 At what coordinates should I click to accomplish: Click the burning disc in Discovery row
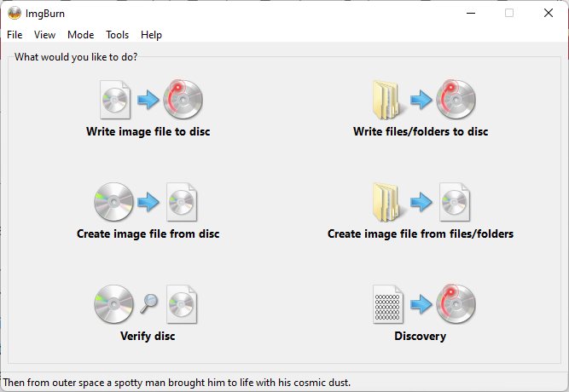pyautogui.click(x=456, y=304)
